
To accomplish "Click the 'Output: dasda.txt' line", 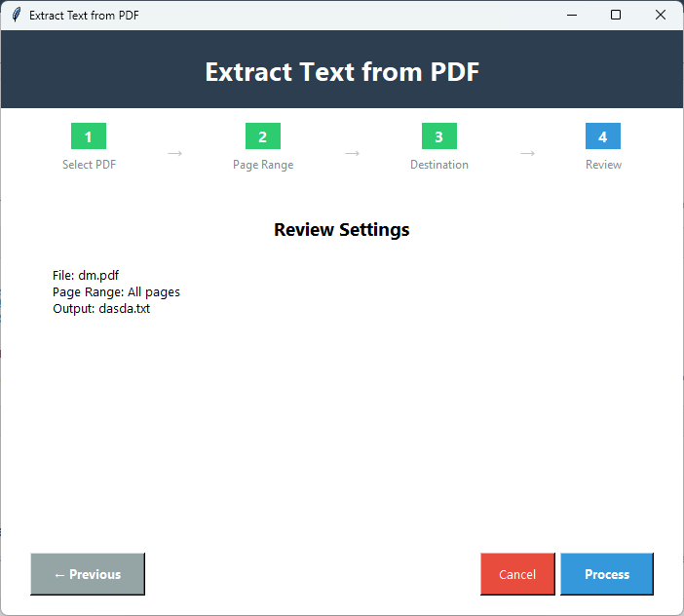I will click(101, 308).
